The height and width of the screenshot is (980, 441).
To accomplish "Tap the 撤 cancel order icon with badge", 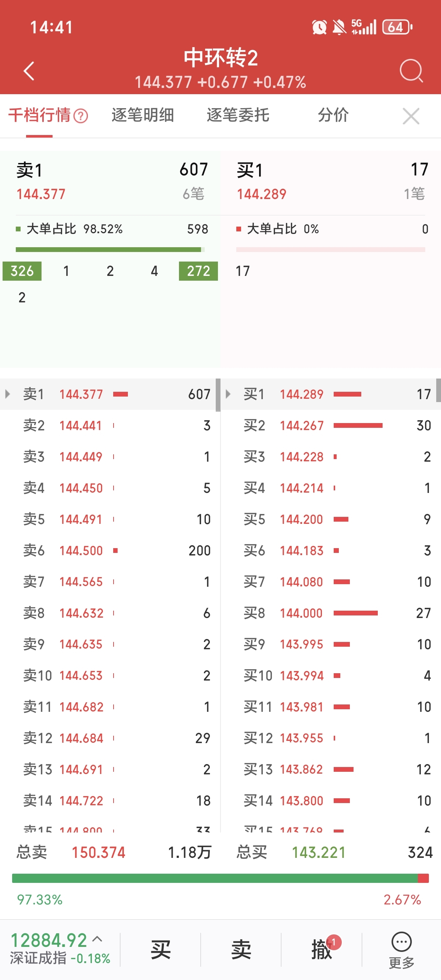I will (x=322, y=949).
